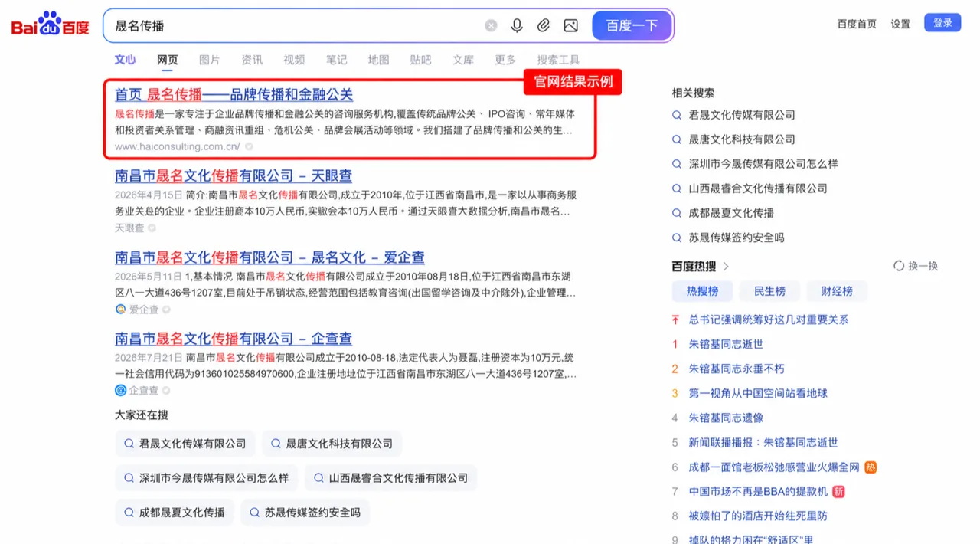Click the icon after 企查查 source name
Screen dimensions: 980x544
[166, 391]
